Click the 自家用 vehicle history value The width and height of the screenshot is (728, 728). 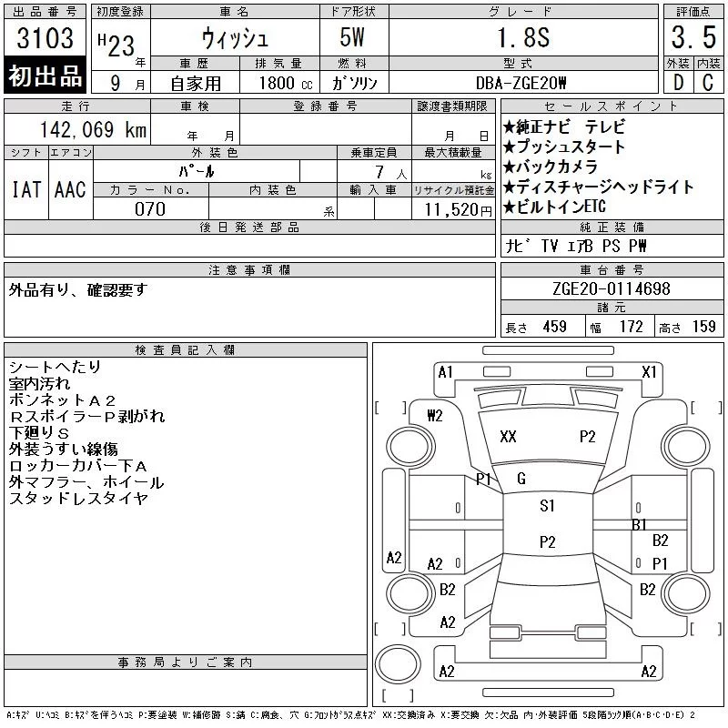pos(196,84)
